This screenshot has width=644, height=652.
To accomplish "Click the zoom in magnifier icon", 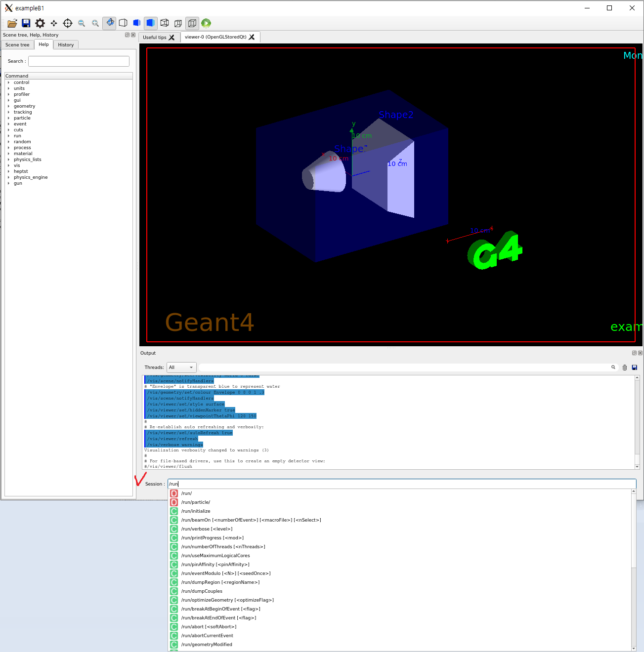I will (95, 23).
